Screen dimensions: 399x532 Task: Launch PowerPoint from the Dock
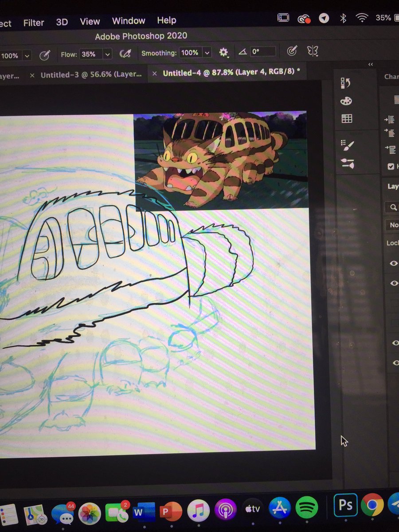pyautogui.click(x=171, y=512)
